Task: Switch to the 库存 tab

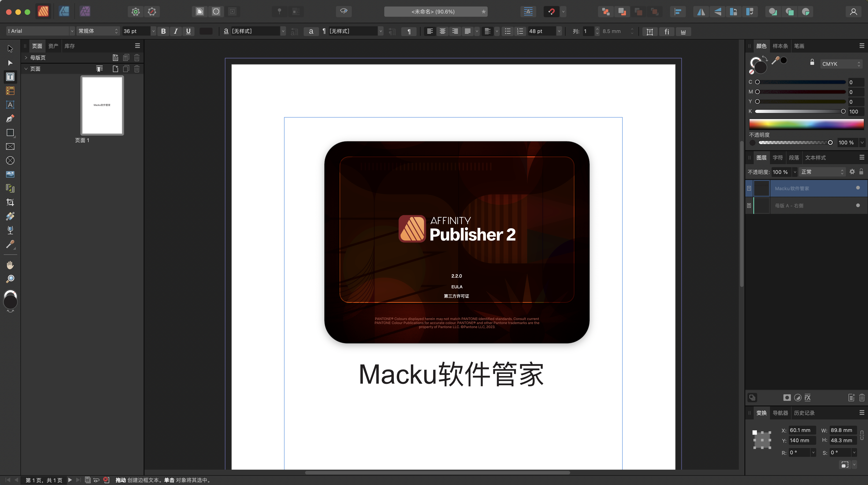Action: [69, 46]
